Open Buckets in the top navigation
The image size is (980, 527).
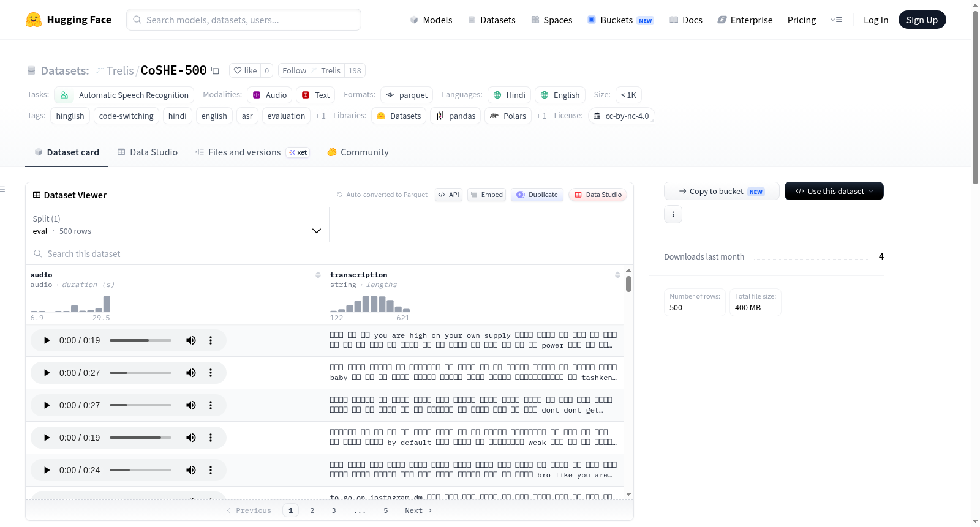tap(620, 20)
